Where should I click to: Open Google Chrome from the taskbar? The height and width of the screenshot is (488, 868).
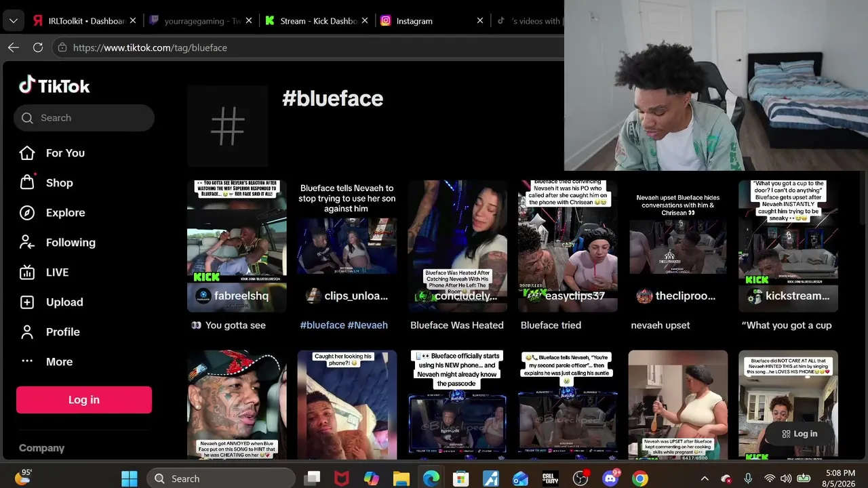640,479
